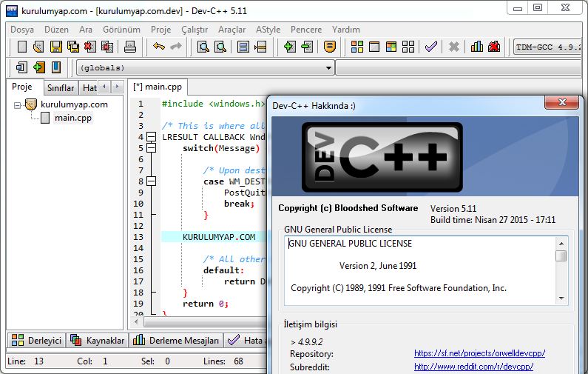Click the Run window icon

point(374,47)
